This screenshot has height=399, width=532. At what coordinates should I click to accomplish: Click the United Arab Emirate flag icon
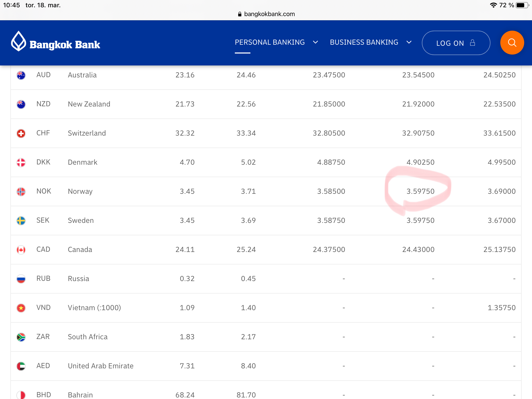click(21, 366)
